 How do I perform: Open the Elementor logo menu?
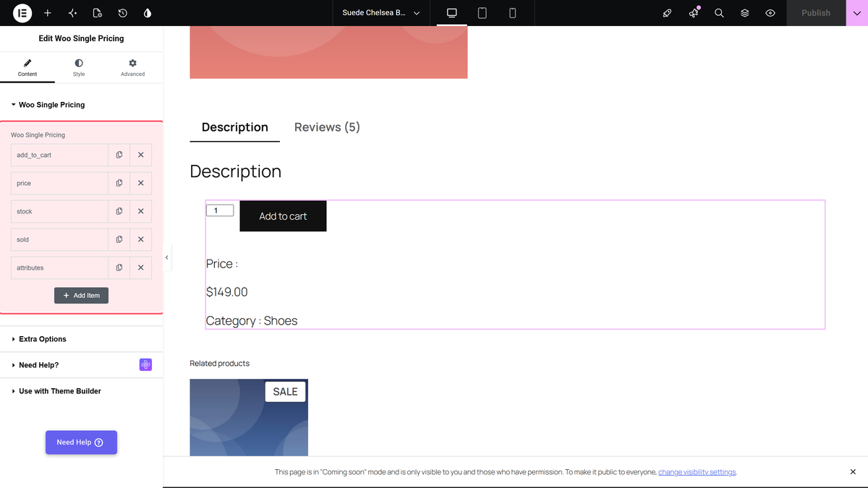(x=22, y=13)
